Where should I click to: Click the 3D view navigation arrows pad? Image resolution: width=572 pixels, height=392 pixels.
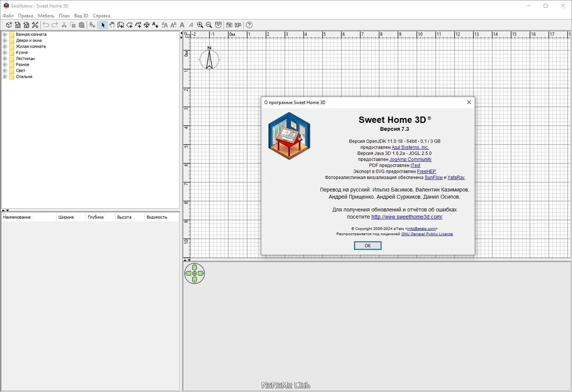[194, 273]
